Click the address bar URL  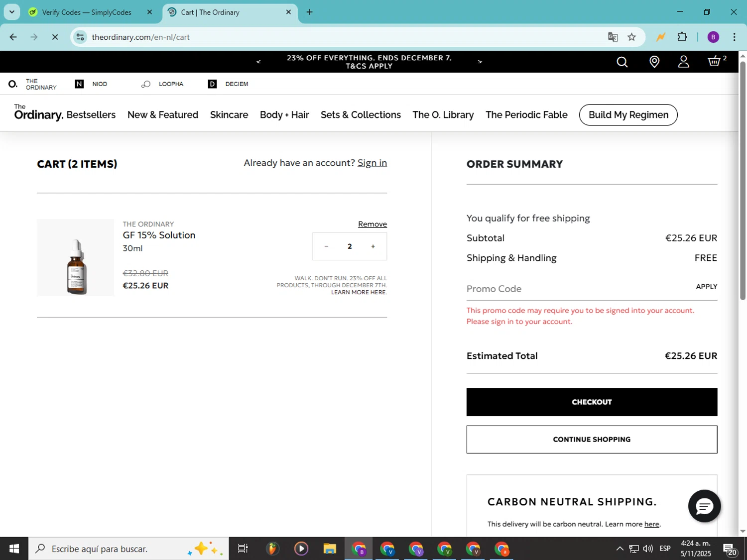[x=140, y=37]
